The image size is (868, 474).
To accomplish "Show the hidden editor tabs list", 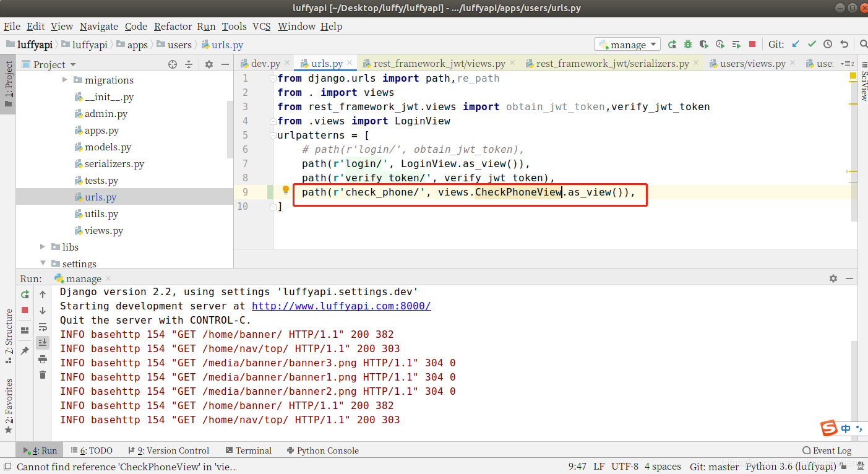I will [x=848, y=64].
